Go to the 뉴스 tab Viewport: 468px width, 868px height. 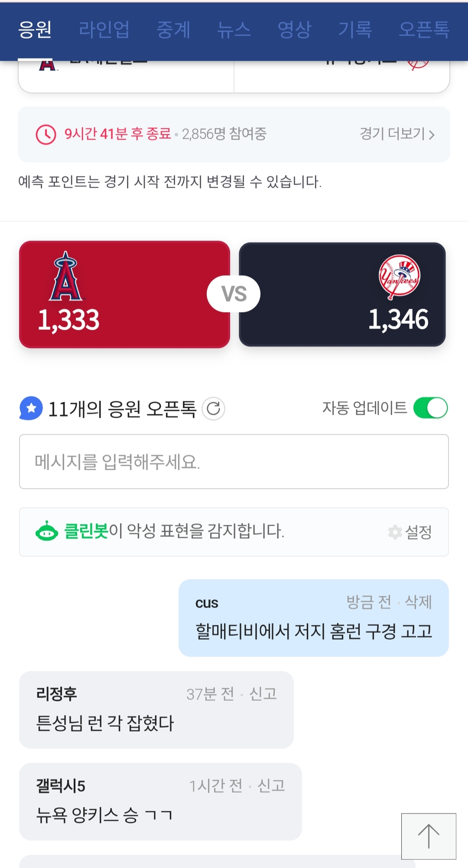pos(234,30)
